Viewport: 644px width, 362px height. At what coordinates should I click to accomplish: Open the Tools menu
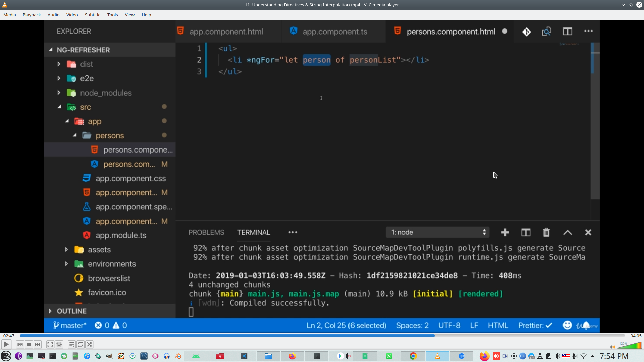tap(112, 15)
